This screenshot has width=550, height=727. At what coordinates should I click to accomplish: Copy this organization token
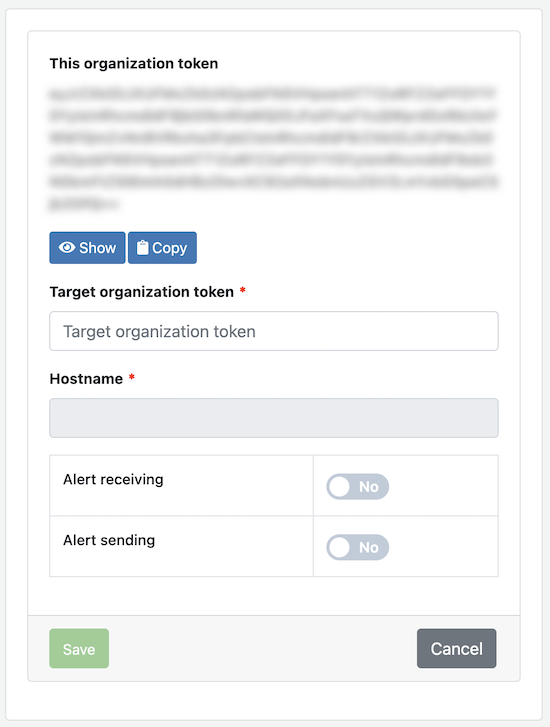click(x=162, y=248)
